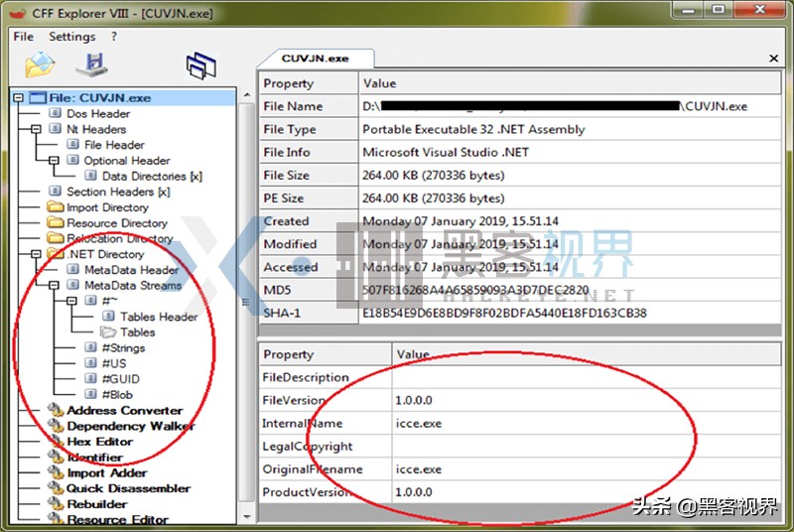Image resolution: width=794 pixels, height=532 pixels.
Task: Select the #GUID stream icon
Action: coord(90,378)
